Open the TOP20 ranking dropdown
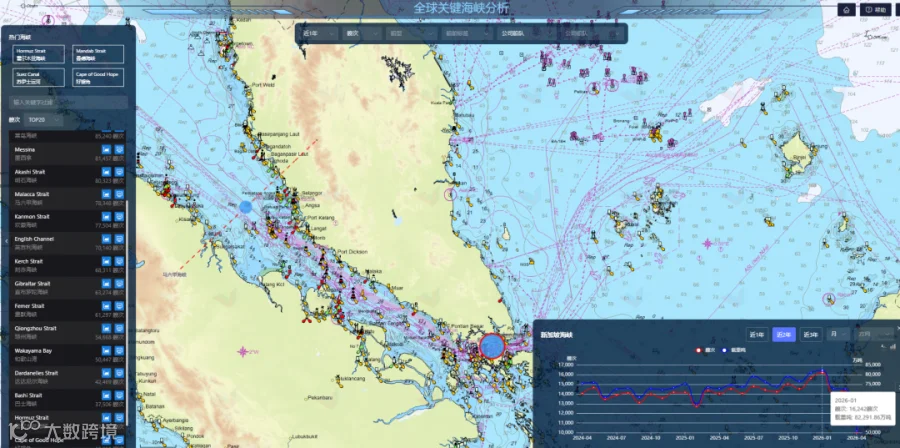900x448 pixels. pyautogui.click(x=44, y=120)
